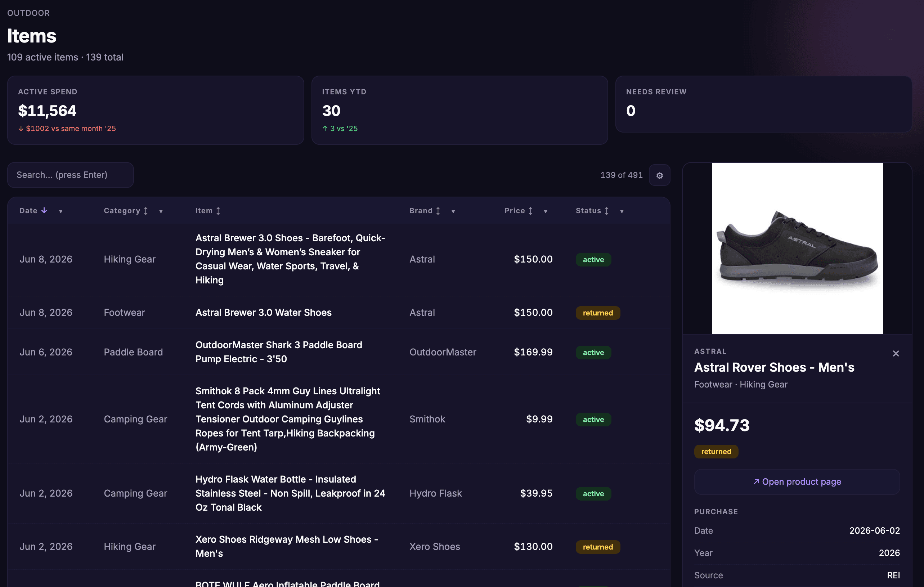Click active badge on Hydro Flask row
This screenshot has width=924, height=587.
pos(593,493)
